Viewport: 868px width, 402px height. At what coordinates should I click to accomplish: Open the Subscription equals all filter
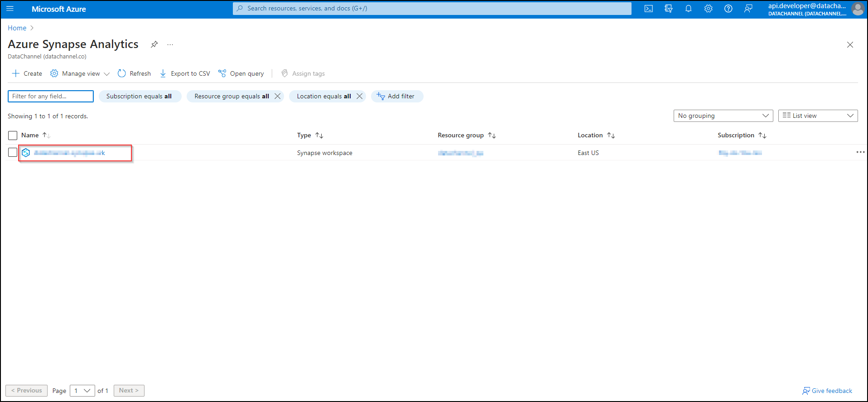click(139, 96)
